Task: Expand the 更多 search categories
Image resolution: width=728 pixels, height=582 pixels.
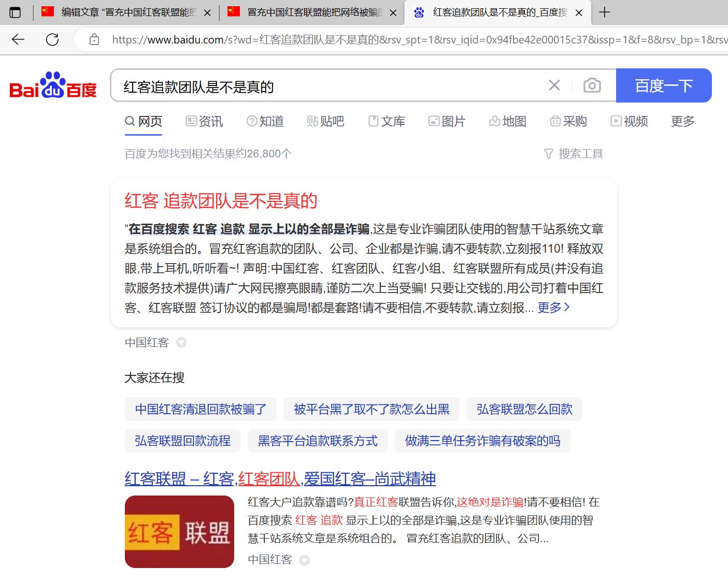Action: tap(682, 121)
